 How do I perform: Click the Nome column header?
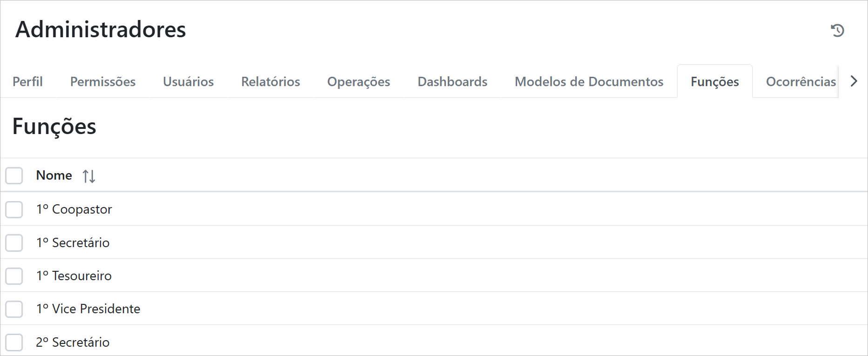54,175
